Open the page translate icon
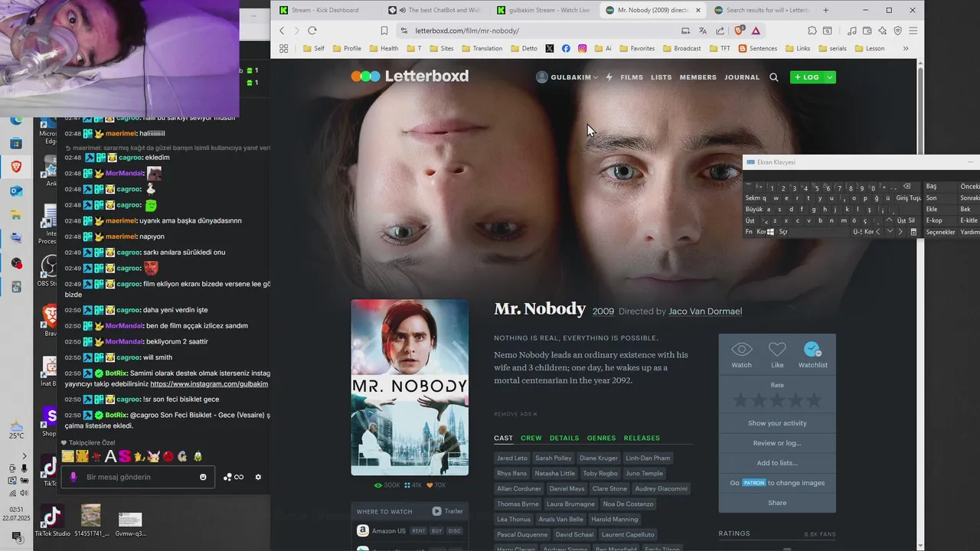The width and height of the screenshot is (980, 551). click(x=703, y=31)
